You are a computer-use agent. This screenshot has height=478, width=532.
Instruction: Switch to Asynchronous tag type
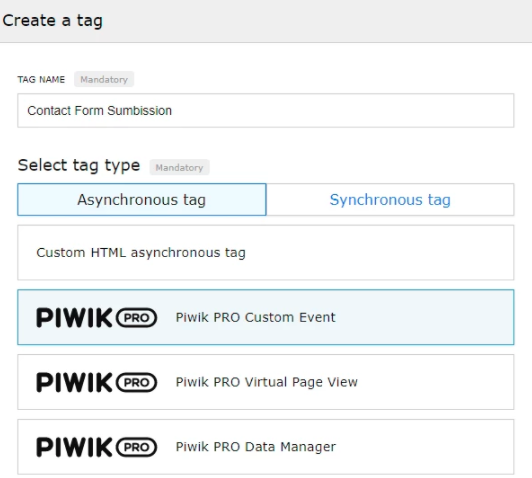click(x=142, y=199)
